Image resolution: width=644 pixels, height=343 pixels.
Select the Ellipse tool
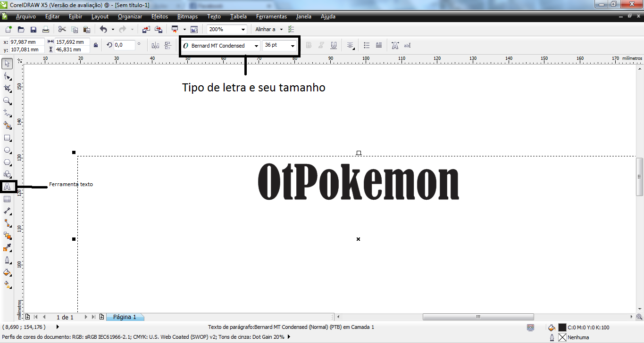point(7,150)
